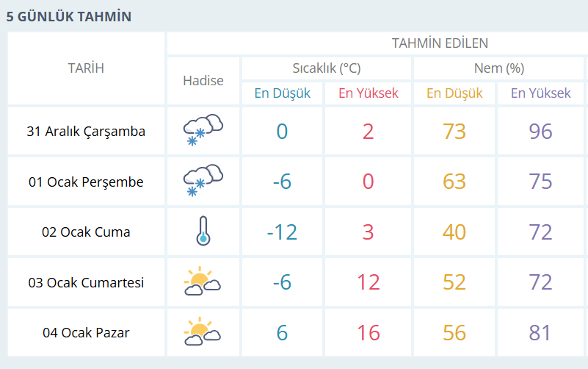Click the 5 GÜNLÜK TAHMİN heading
This screenshot has height=369, width=588.
69,16
